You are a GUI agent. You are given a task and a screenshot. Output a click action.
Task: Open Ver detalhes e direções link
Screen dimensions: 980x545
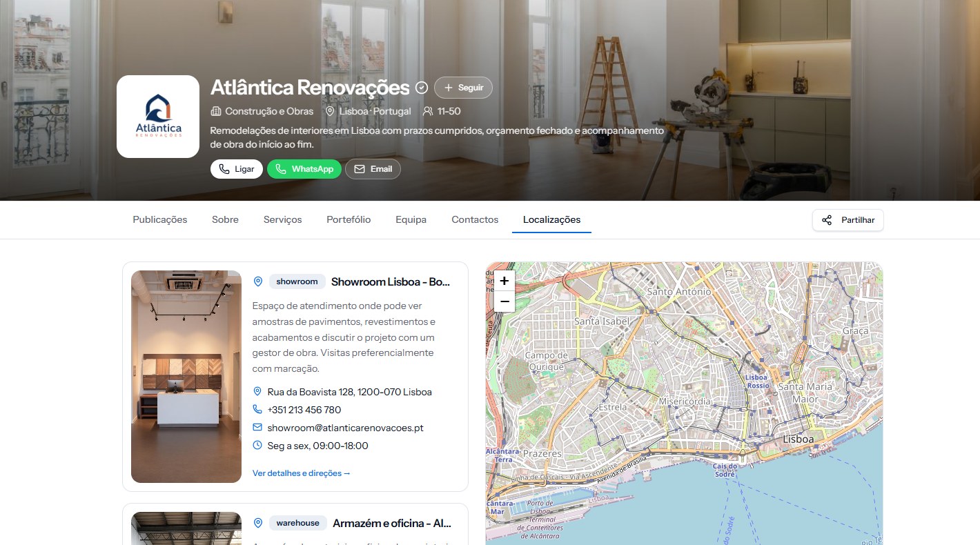302,473
